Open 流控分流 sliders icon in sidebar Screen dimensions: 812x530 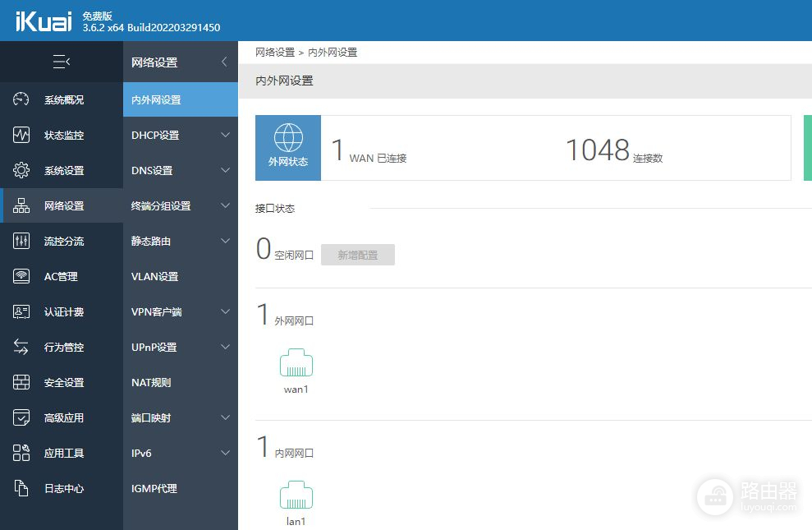coord(21,241)
